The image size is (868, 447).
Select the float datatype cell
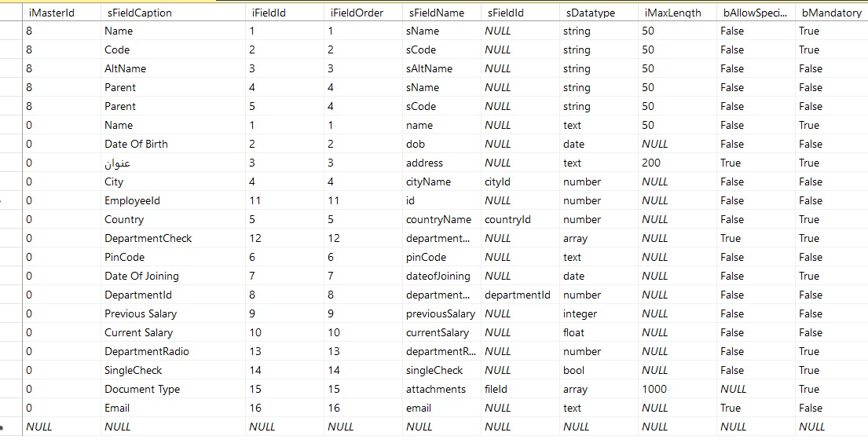[x=573, y=332]
